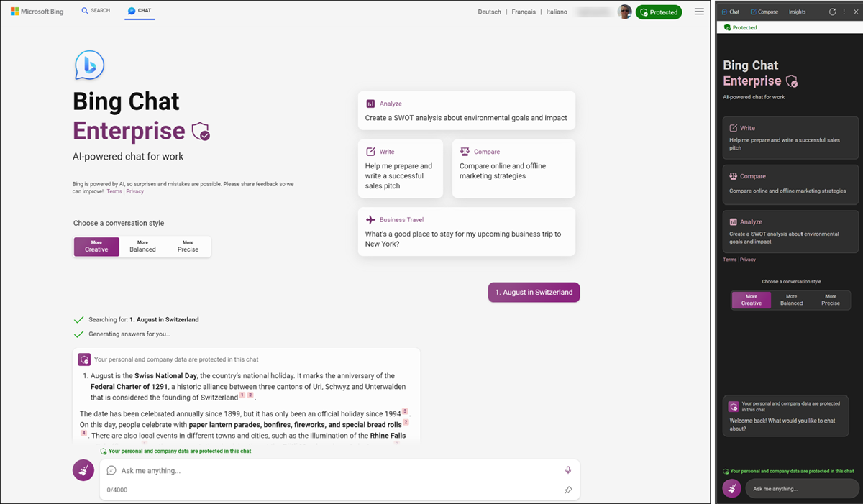This screenshot has height=504, width=863.
Task: Select the Deutsch language link
Action: tap(489, 12)
